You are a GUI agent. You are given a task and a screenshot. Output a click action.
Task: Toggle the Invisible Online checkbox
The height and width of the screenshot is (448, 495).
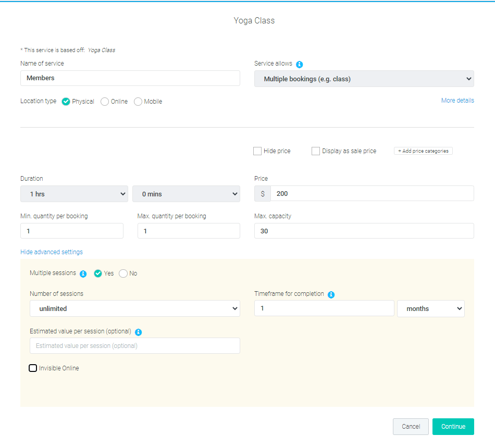[32, 368]
